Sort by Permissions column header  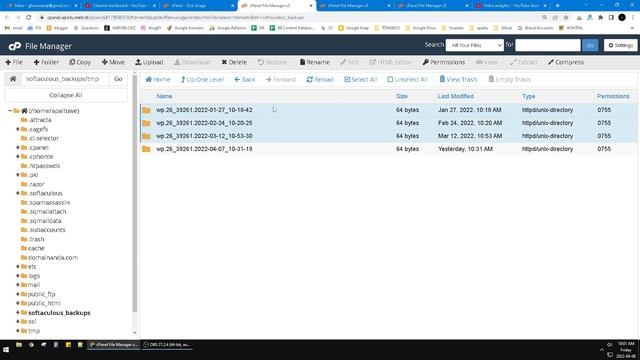613,96
